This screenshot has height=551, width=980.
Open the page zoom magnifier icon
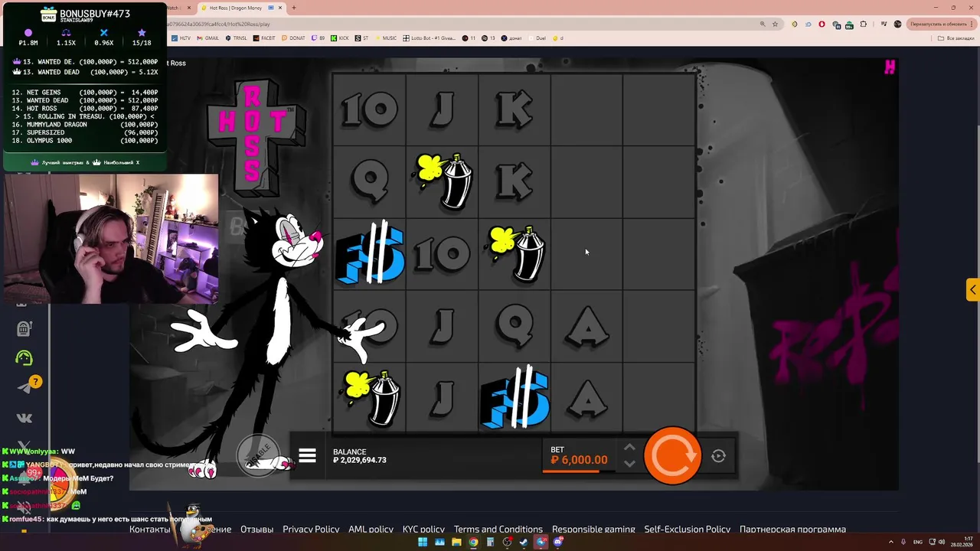(763, 24)
